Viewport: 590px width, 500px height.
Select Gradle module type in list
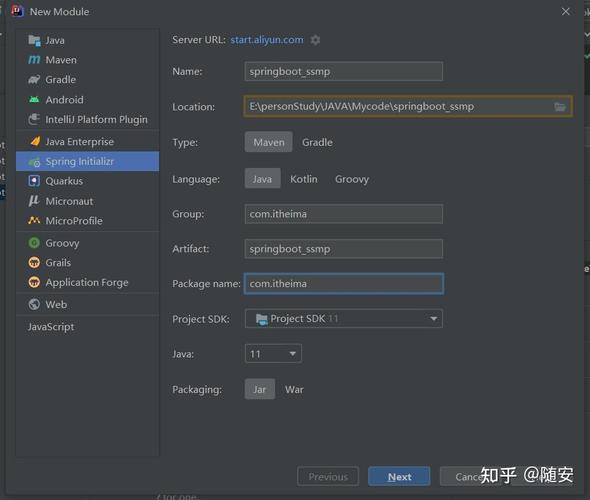click(x=88, y=79)
